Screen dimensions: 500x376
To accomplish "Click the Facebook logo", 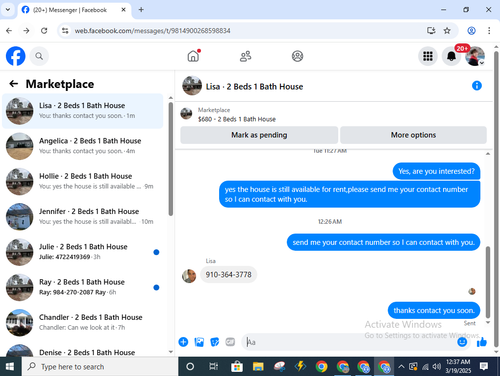I will [x=16, y=56].
